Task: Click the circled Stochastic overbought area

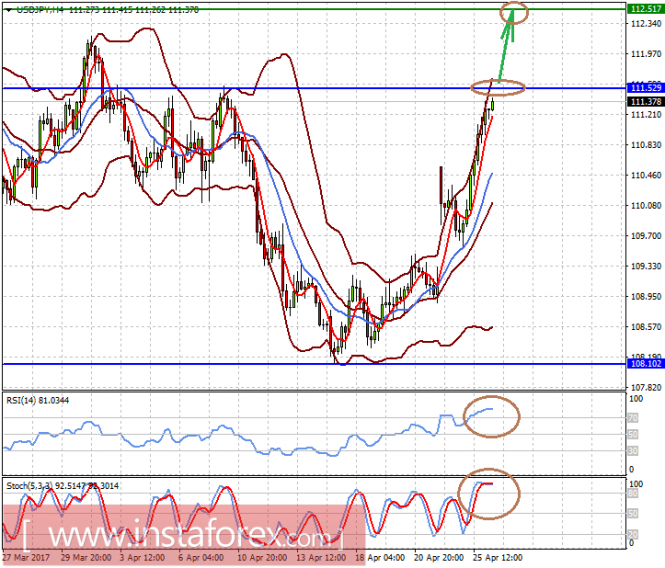Action: (x=489, y=494)
